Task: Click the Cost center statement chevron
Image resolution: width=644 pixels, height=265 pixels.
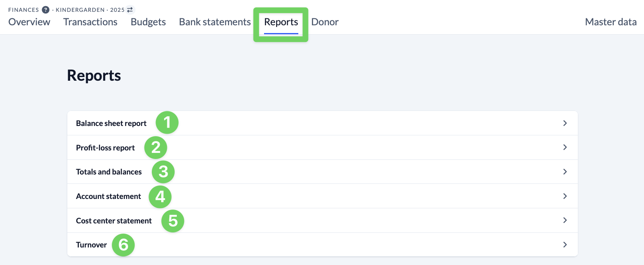Action: click(565, 220)
